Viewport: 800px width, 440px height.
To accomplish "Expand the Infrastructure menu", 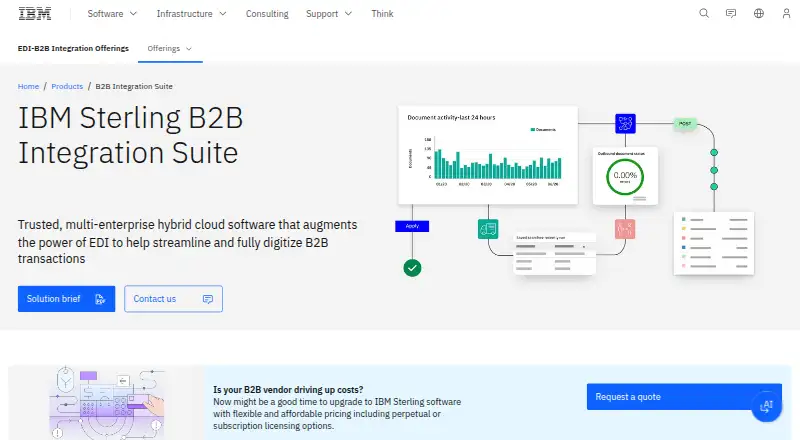I will click(x=191, y=14).
